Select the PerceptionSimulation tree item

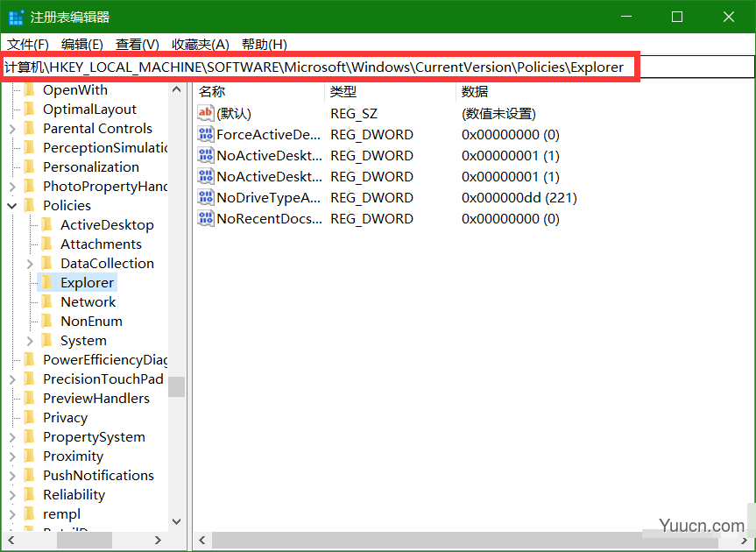[x=105, y=148]
